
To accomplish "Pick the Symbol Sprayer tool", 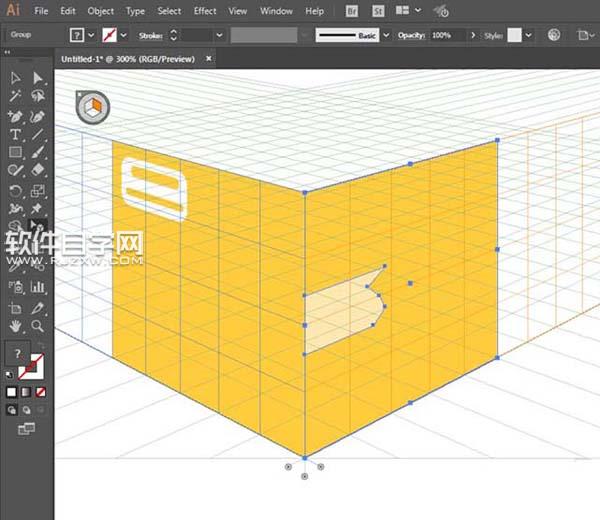I will click(x=15, y=287).
